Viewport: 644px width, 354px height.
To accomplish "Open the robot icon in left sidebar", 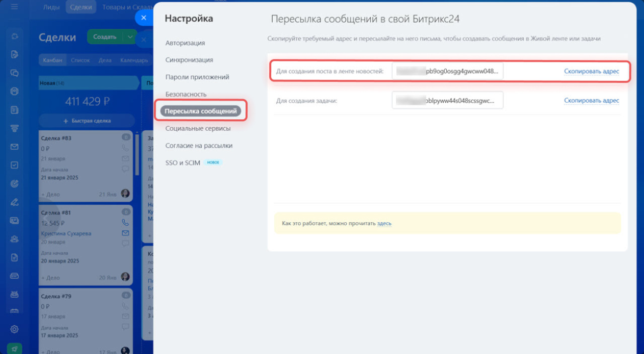I will coord(15,294).
